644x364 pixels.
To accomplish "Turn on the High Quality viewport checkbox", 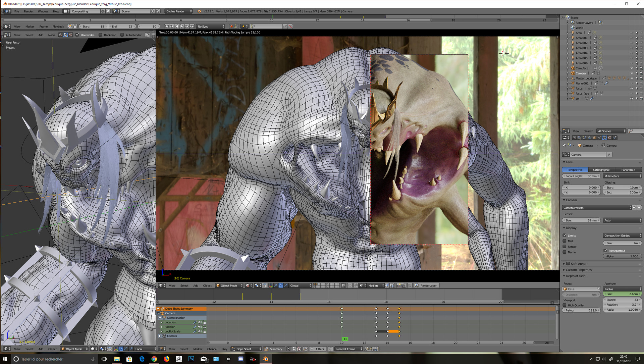I will 565,305.
